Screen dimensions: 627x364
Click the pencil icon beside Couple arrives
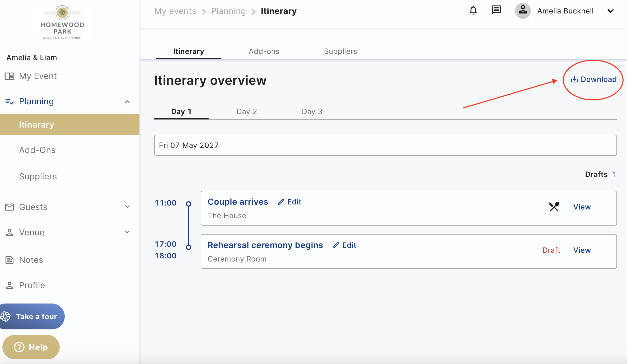point(281,202)
